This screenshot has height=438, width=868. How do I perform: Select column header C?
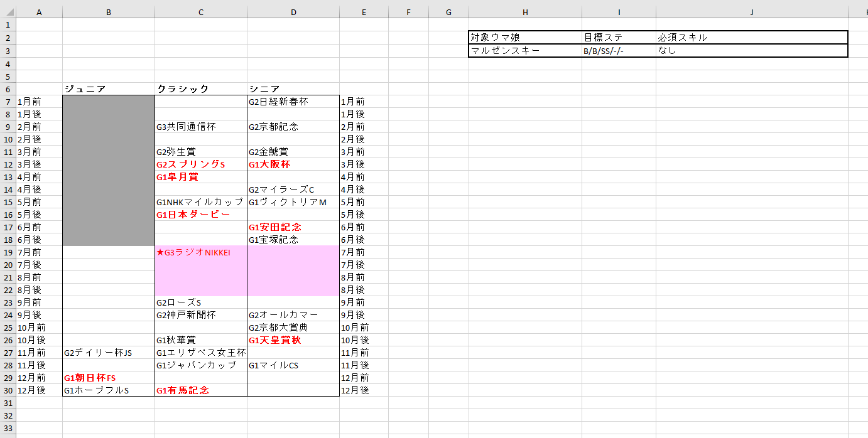coord(201,12)
